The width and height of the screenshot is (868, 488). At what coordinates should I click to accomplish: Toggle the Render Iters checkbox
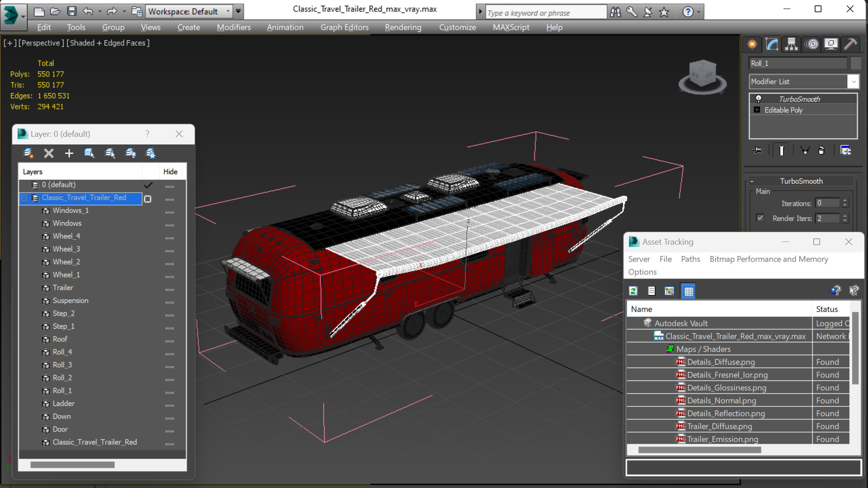point(760,218)
